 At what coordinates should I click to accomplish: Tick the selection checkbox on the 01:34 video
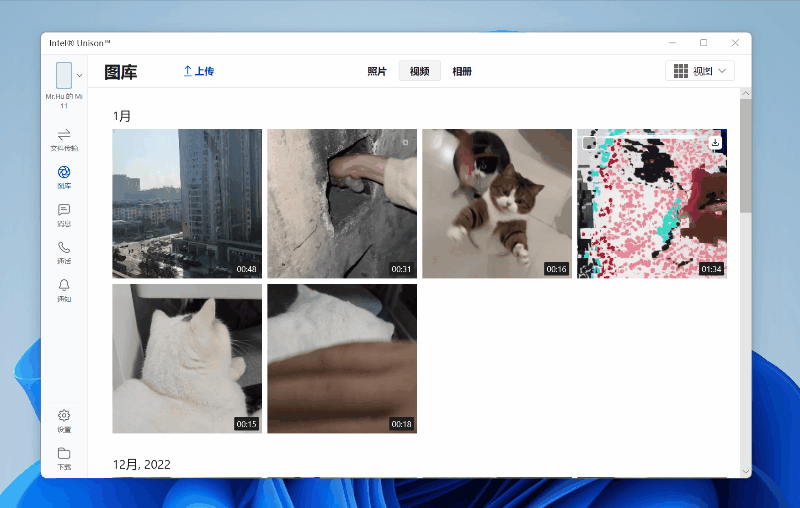[589, 143]
